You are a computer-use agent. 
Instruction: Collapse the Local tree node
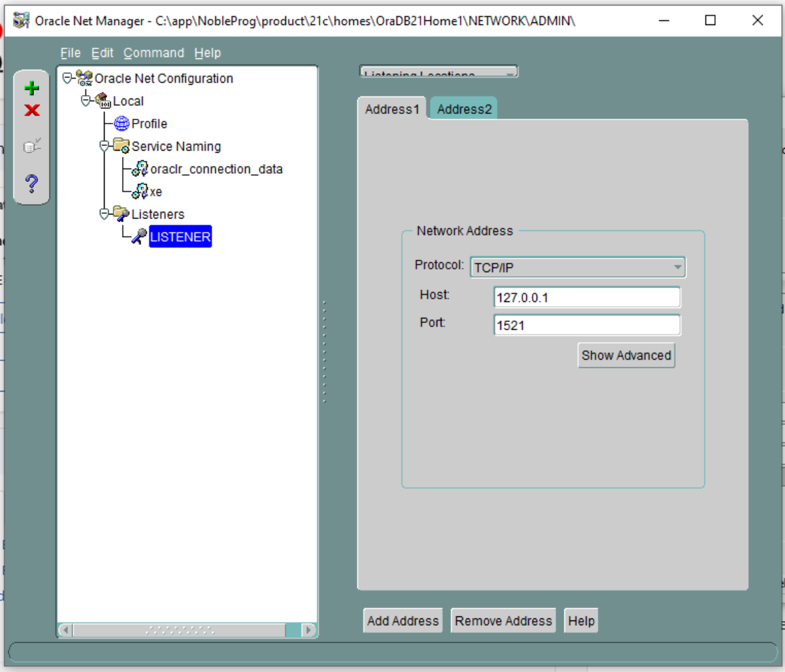(x=86, y=100)
